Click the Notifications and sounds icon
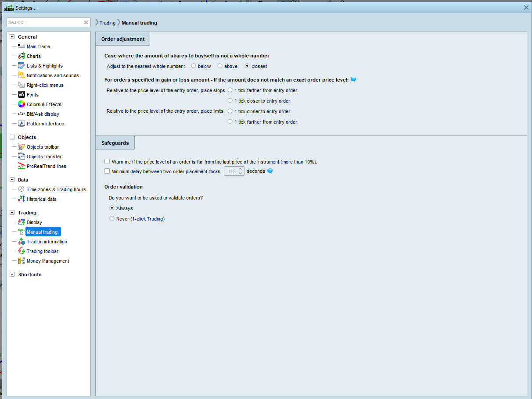The image size is (532, 399). [x=22, y=75]
